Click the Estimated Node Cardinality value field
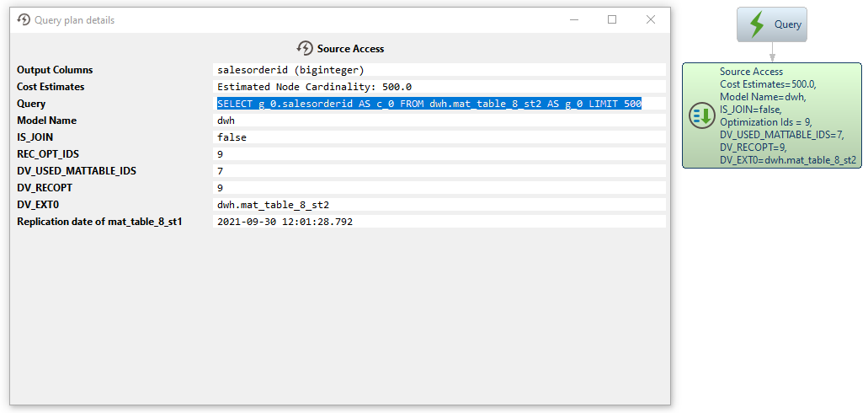Screen dimensions: 868x413 point(439,87)
